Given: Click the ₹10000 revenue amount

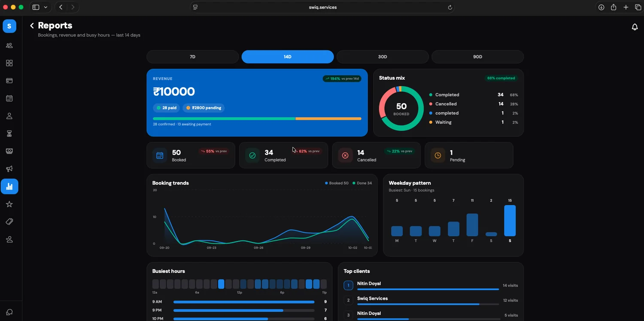Looking at the screenshot, I should (x=174, y=91).
